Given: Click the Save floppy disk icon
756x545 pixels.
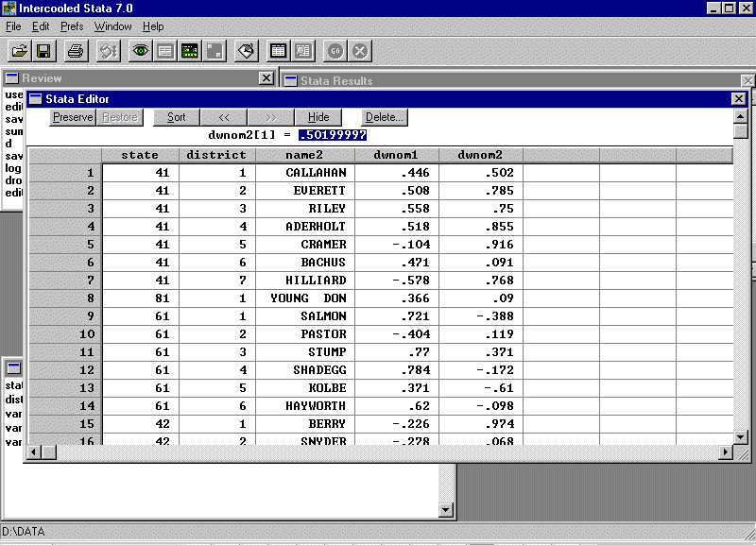Looking at the screenshot, I should click(43, 51).
